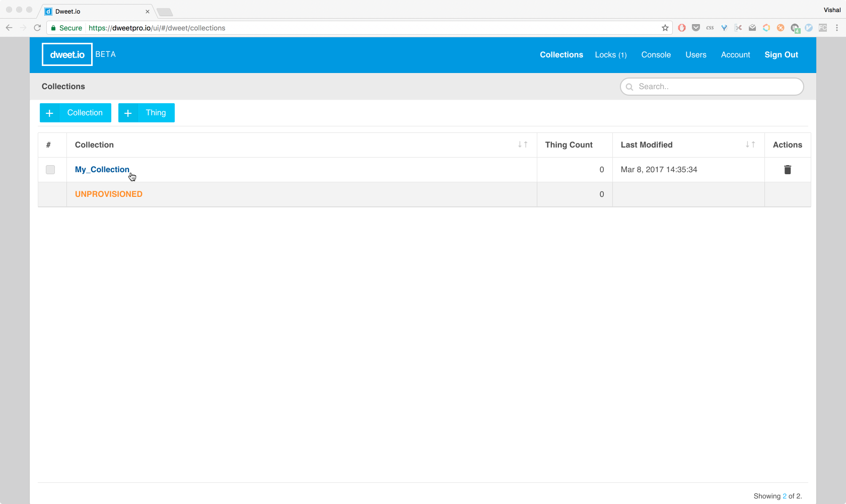Open a new browser tab
Image resolution: width=846 pixels, height=504 pixels.
165,12
